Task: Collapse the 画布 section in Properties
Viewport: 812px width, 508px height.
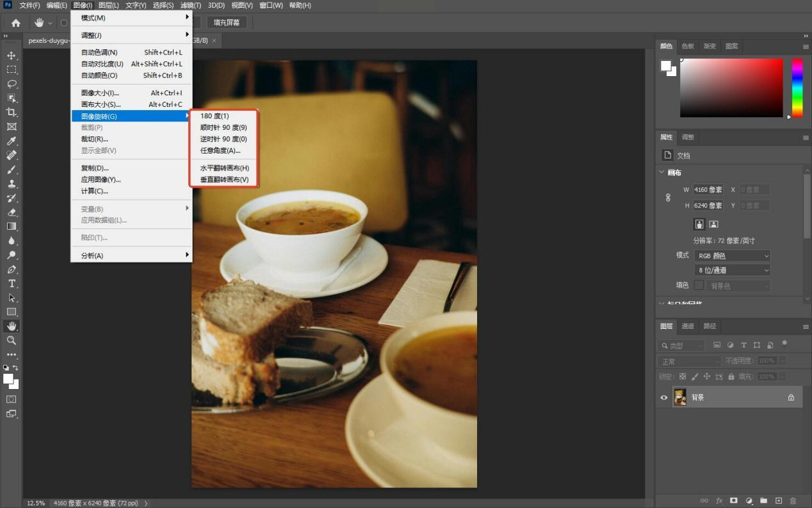Action: tap(662, 173)
